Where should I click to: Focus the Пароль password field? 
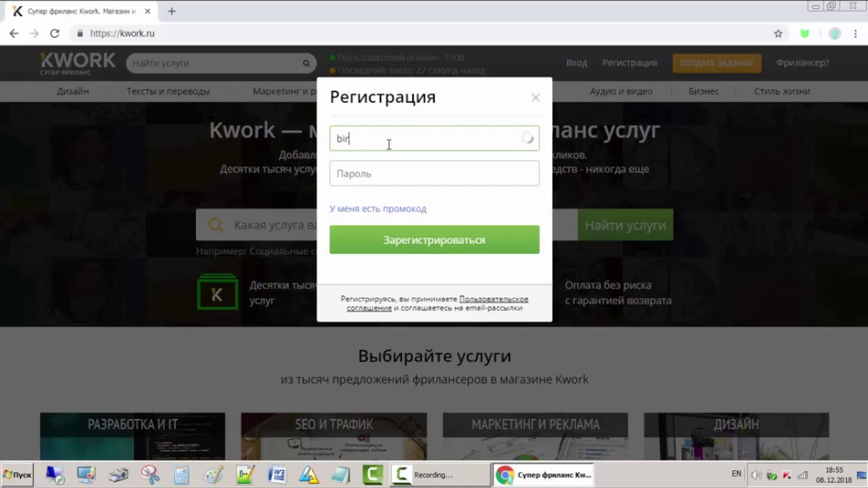(434, 174)
